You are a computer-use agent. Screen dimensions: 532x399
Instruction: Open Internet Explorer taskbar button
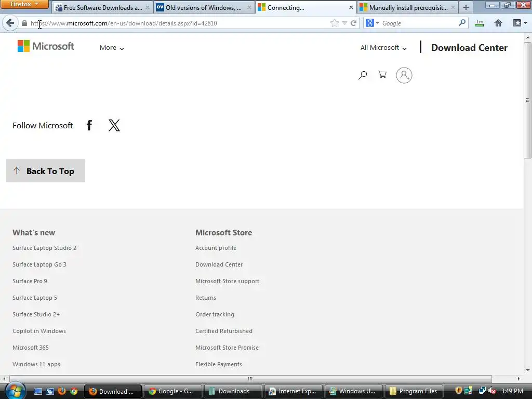pos(293,391)
